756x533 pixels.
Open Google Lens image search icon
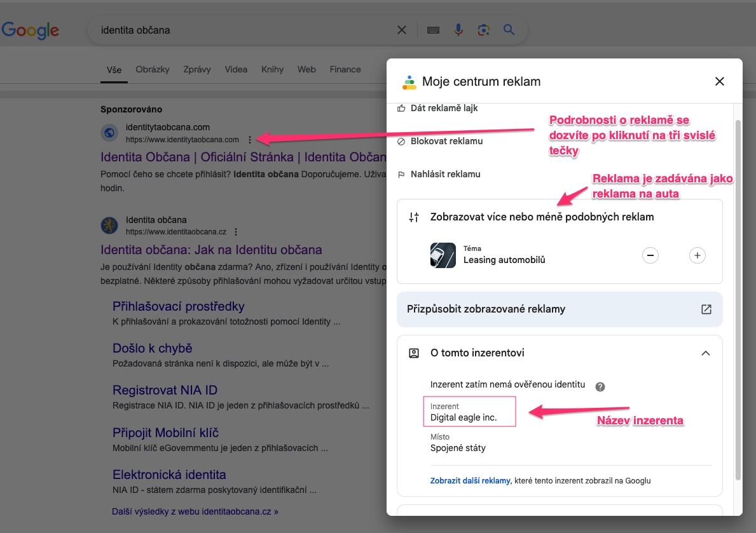pos(484,30)
